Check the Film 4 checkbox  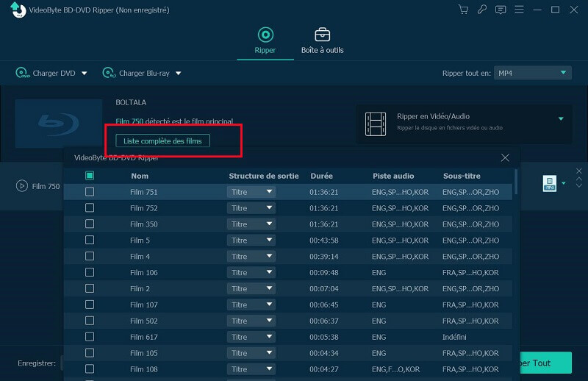tap(90, 257)
